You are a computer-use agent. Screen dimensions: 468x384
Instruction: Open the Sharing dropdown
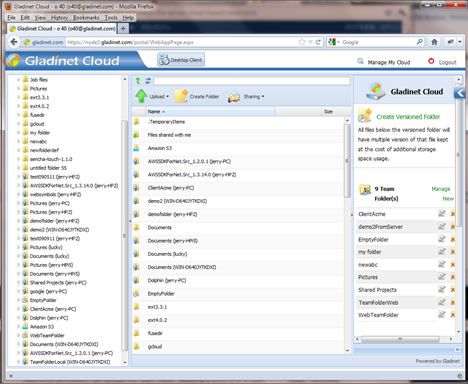(x=246, y=96)
